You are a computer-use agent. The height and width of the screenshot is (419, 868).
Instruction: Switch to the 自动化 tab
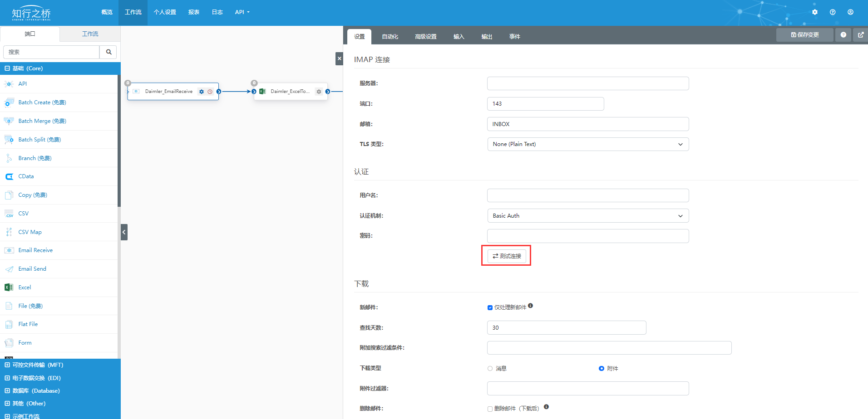tap(390, 36)
